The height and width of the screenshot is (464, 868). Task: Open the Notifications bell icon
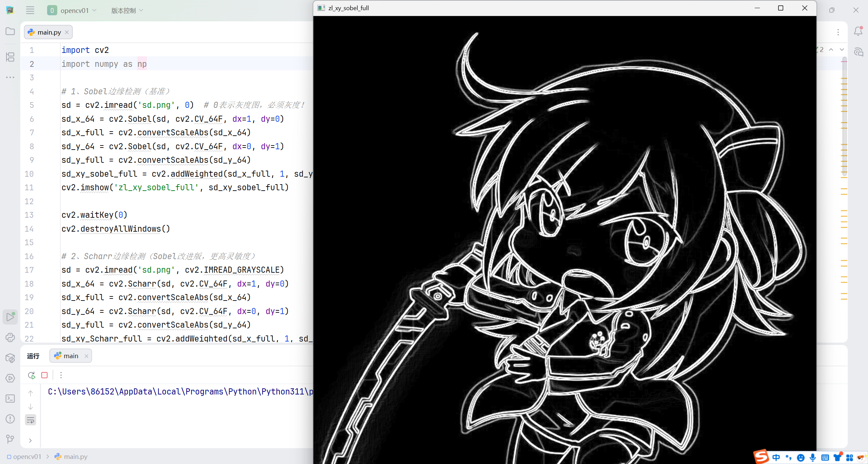(858, 31)
